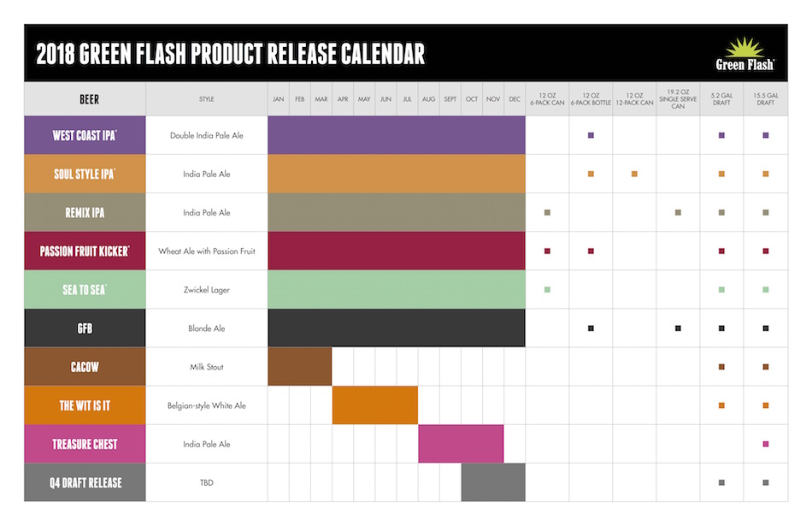Click the 19.2 oz Single Serve Can header
This screenshot has height=526, width=812.
pos(678,99)
